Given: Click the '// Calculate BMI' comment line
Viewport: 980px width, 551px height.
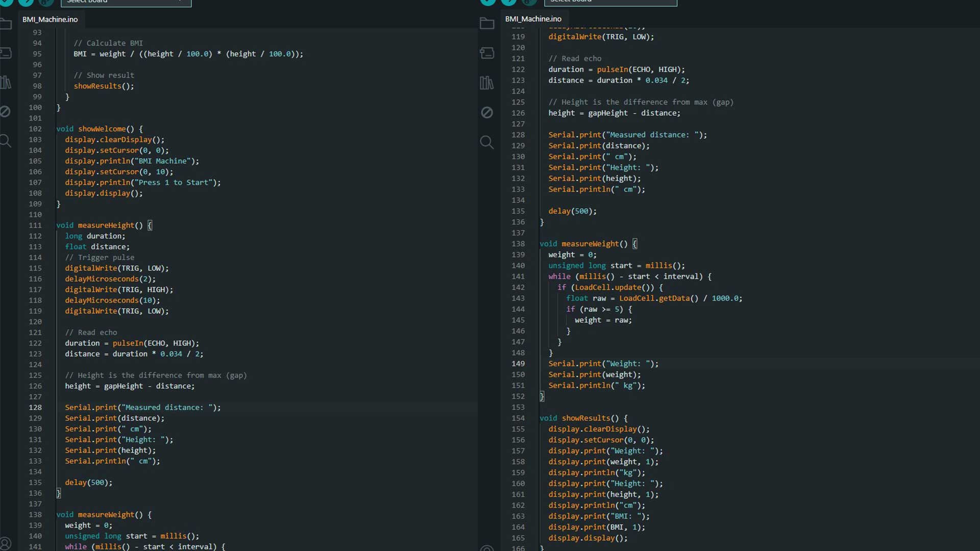Looking at the screenshot, I should (108, 43).
